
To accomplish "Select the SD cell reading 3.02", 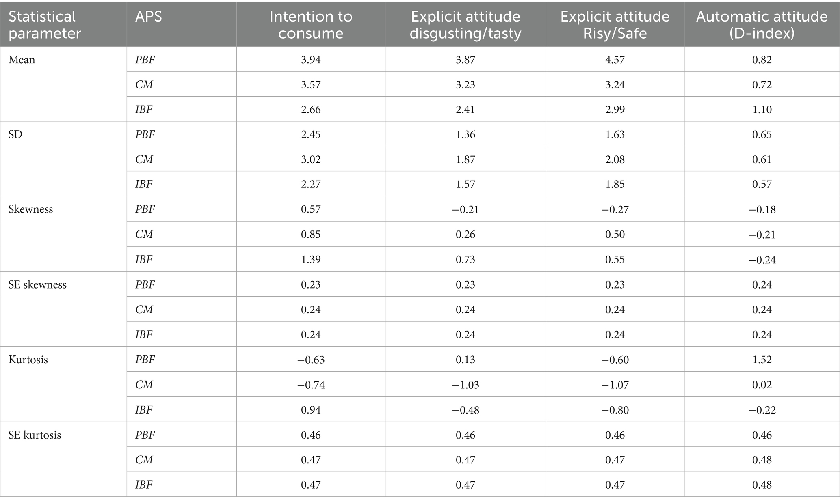I will pos(311,159).
